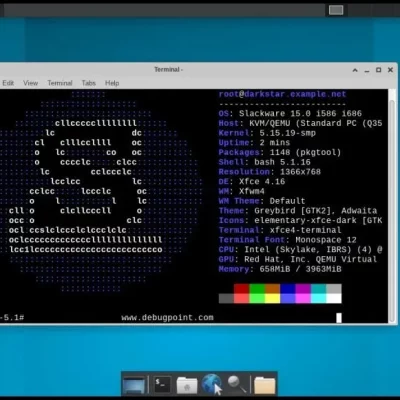The height and width of the screenshot is (400, 400).
Task: Click the 'Uptime: 2 mins' line
Action: (x=254, y=143)
